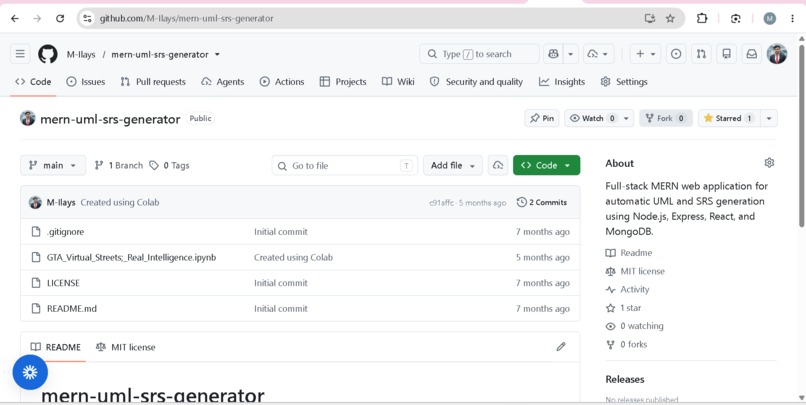Open the Watch notifications dropdown

tap(599, 118)
